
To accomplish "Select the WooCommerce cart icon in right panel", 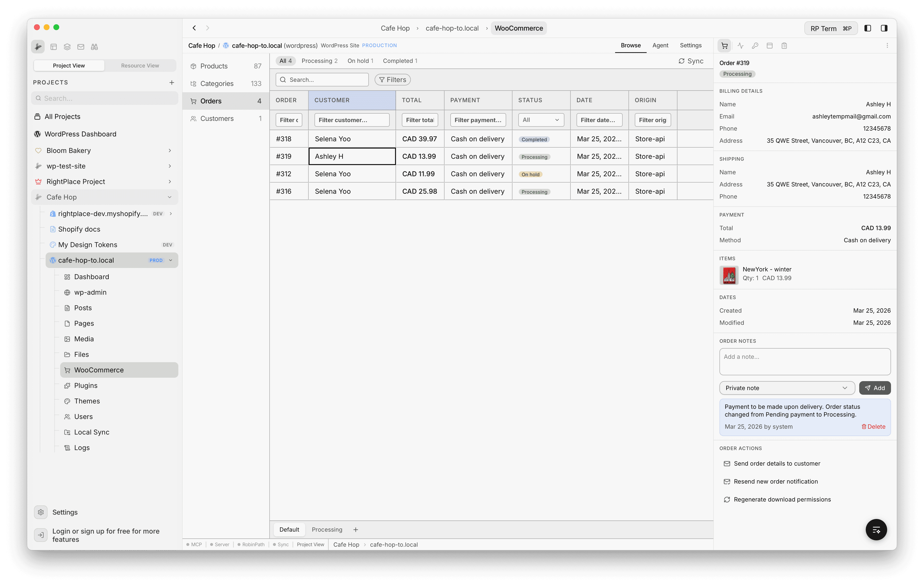I will [x=725, y=45].
